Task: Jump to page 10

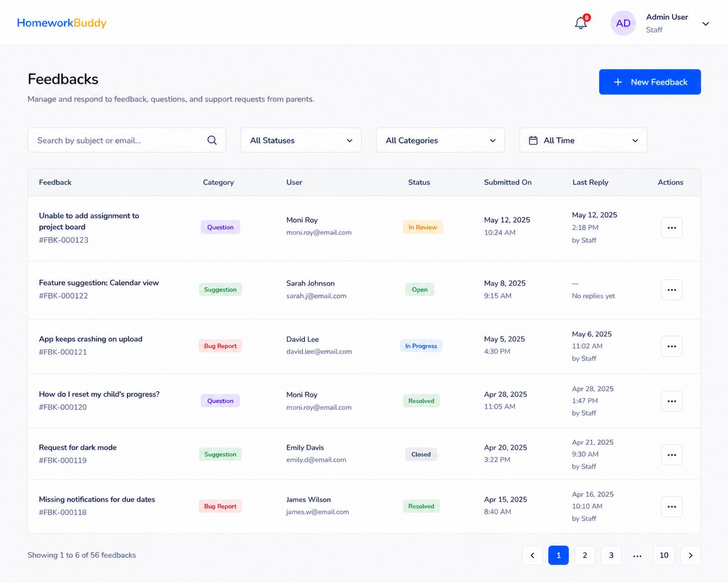Action: (x=664, y=555)
